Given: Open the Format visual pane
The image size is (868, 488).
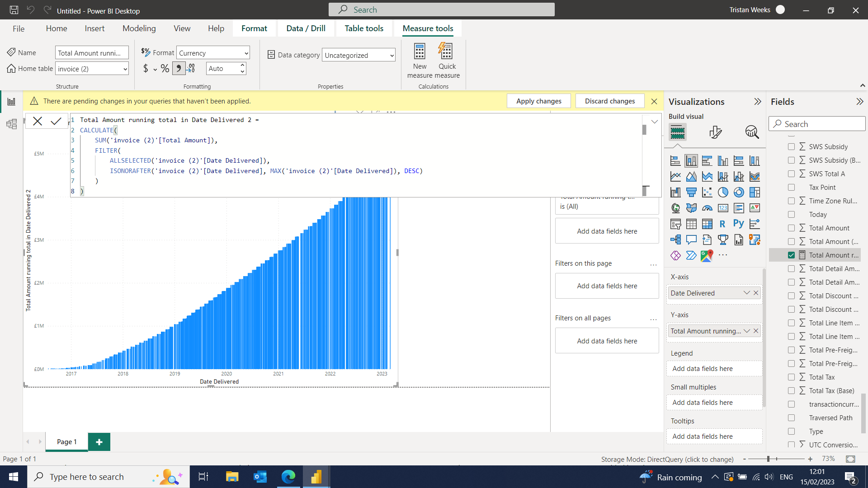Looking at the screenshot, I should pos(715,132).
